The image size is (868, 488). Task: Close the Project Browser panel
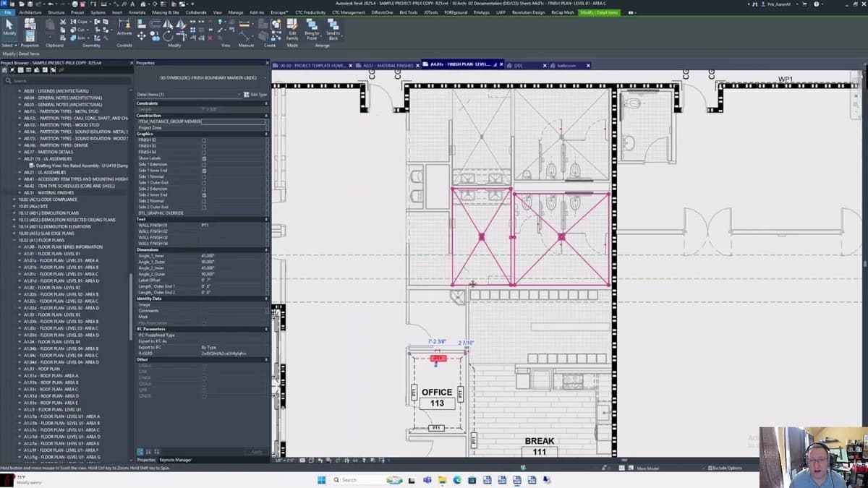[130, 63]
